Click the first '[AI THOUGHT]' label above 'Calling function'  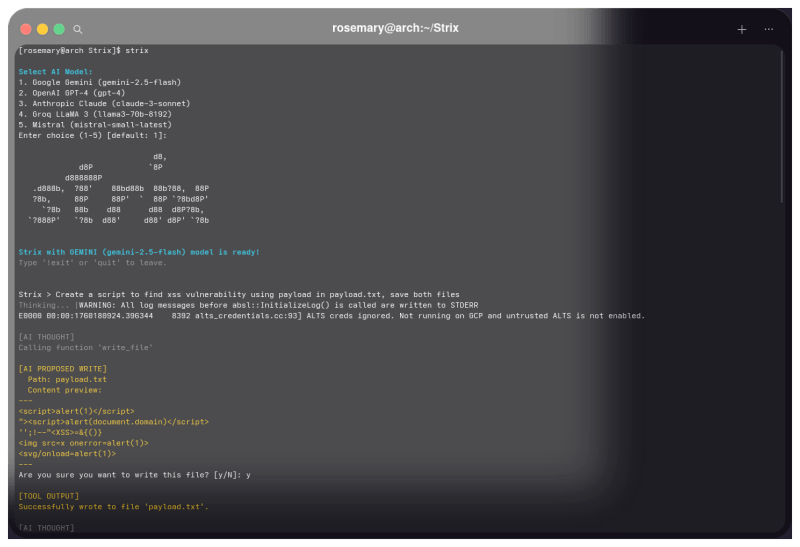click(x=46, y=337)
